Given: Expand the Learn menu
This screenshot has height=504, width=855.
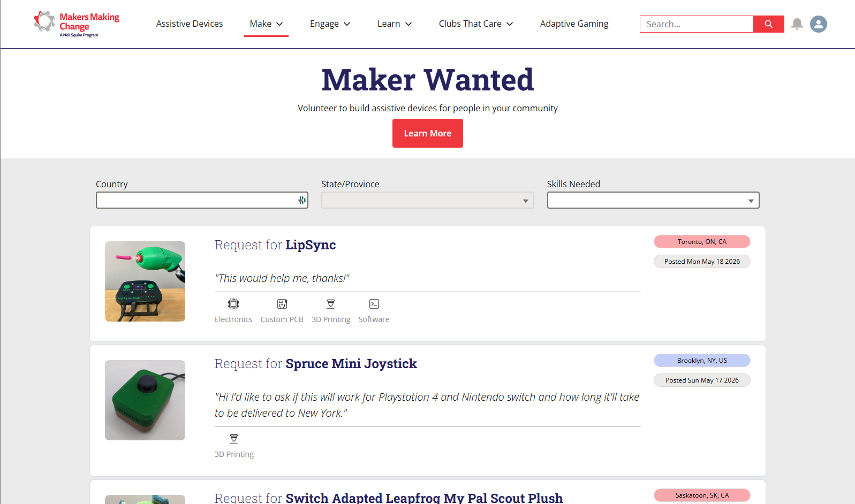Looking at the screenshot, I should (x=395, y=24).
